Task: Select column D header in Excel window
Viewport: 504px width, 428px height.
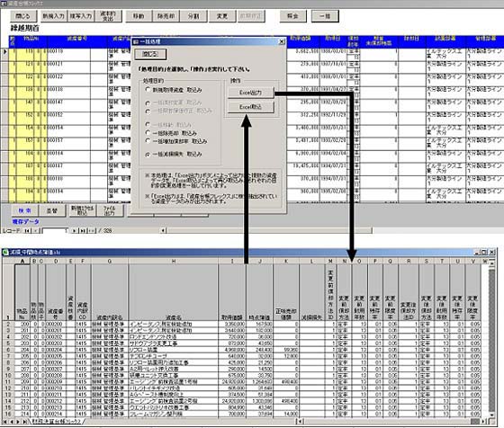Action: pyautogui.click(x=56, y=261)
